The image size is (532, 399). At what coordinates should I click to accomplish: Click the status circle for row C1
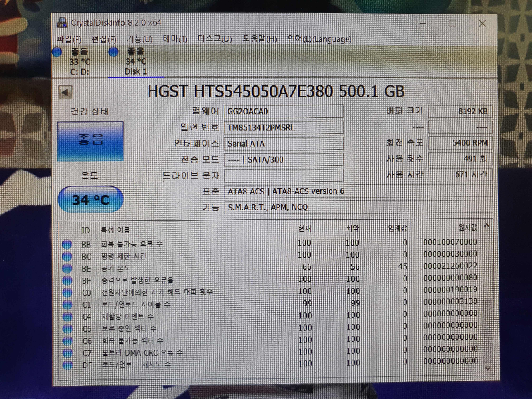point(67,305)
